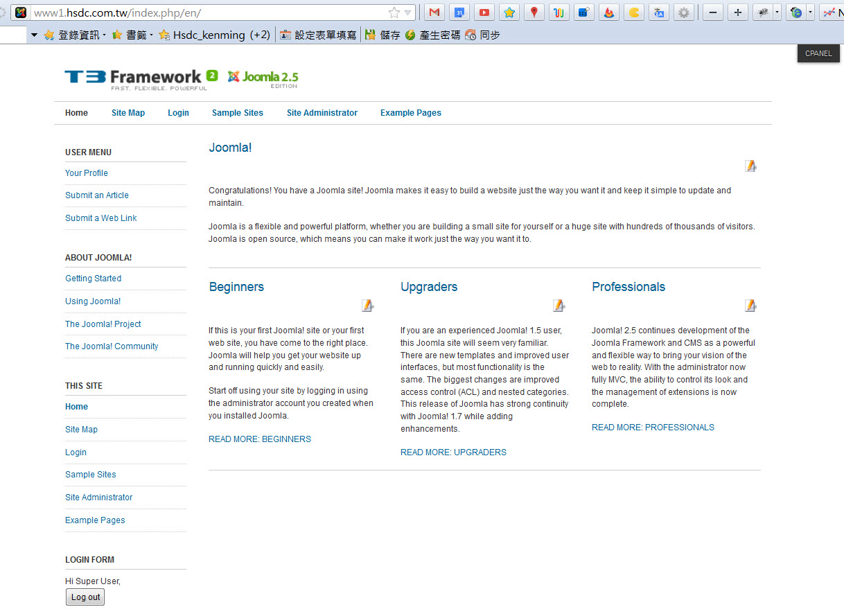
Task: Click the insect debug toolbar icon
Action: tap(762, 12)
